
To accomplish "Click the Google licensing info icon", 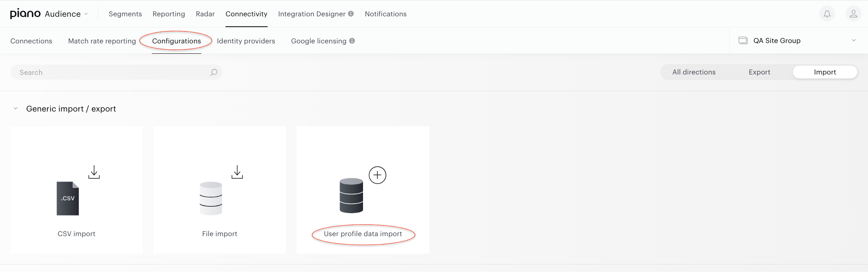I will 352,41.
